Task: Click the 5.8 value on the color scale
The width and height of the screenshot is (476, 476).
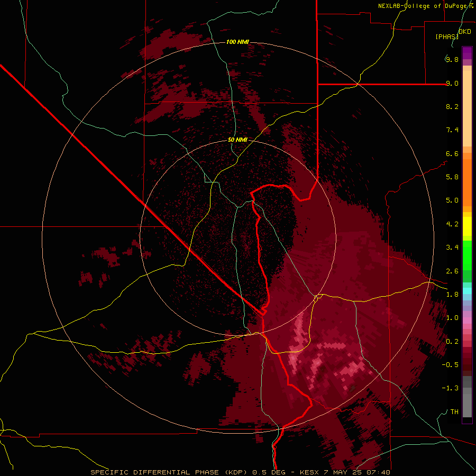Action: pyautogui.click(x=452, y=177)
